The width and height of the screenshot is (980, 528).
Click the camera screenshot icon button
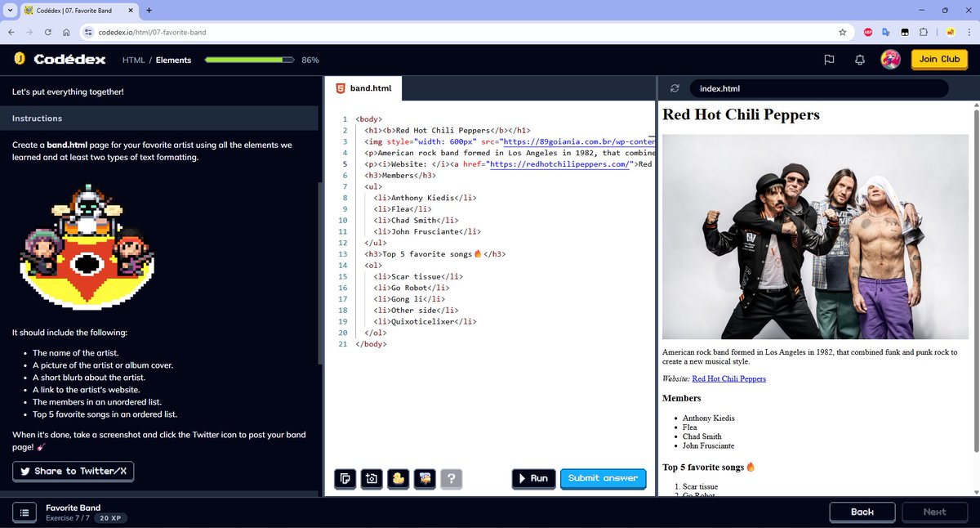[x=371, y=479]
